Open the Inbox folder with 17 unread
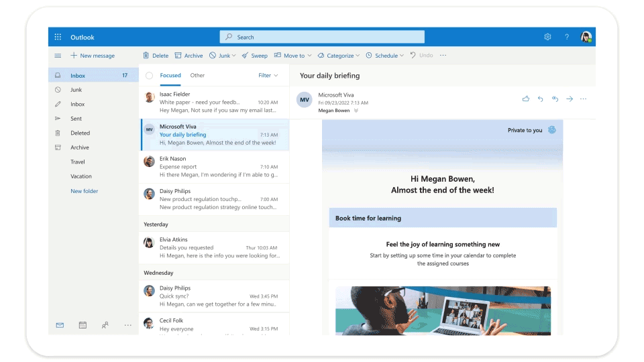 pyautogui.click(x=94, y=76)
